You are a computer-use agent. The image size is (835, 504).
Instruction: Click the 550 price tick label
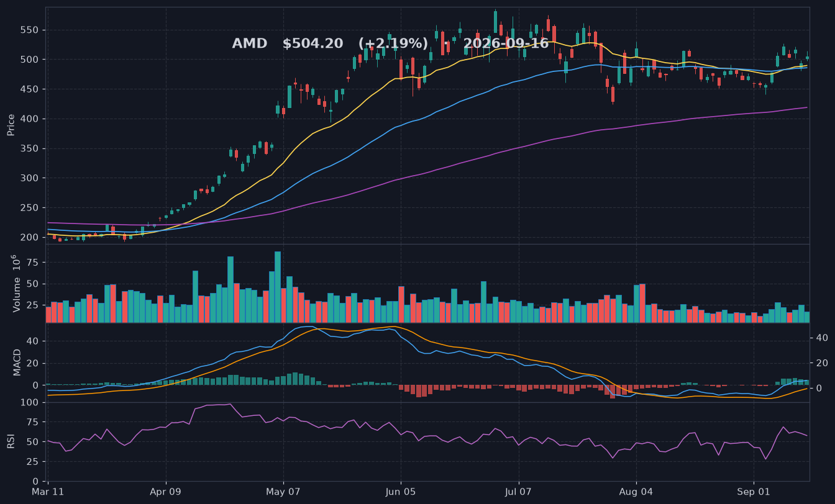[x=30, y=30]
